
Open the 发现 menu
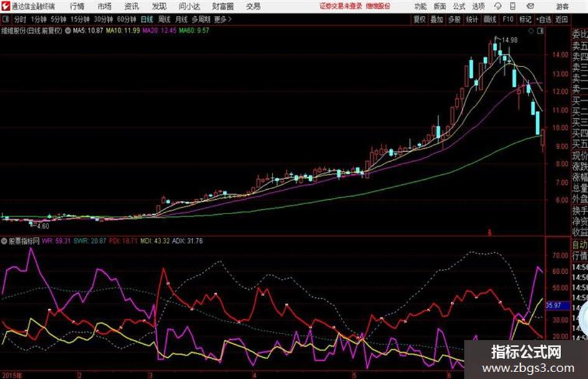coord(159,6)
